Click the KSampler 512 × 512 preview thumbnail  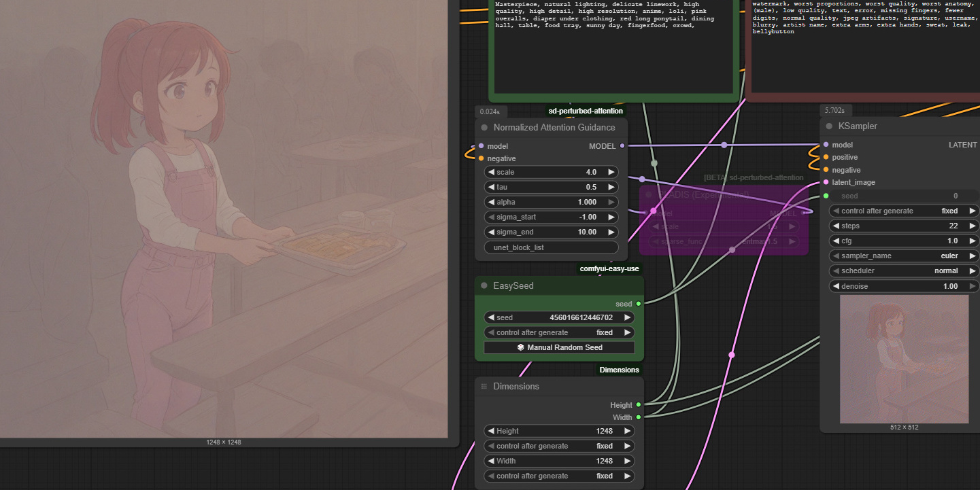(904, 359)
